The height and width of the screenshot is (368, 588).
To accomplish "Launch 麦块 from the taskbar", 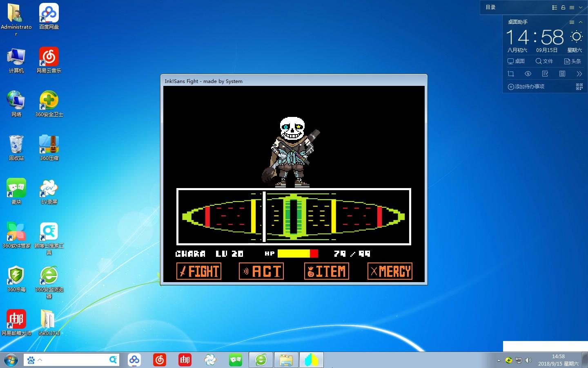I will (236, 360).
